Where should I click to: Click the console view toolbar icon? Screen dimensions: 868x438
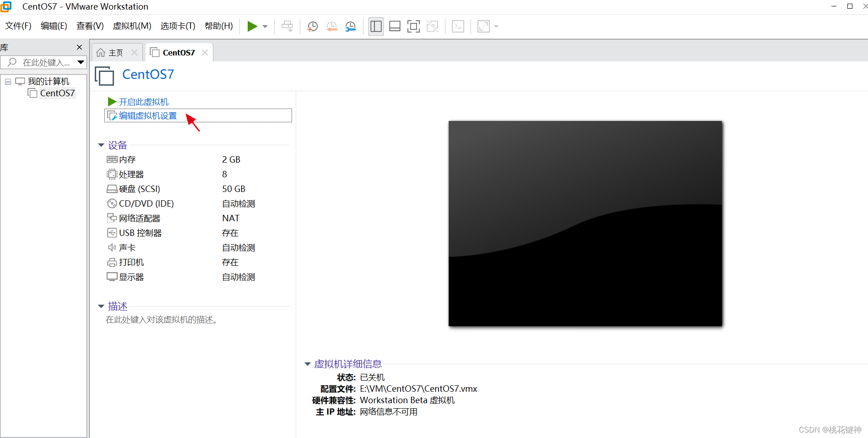tap(458, 26)
